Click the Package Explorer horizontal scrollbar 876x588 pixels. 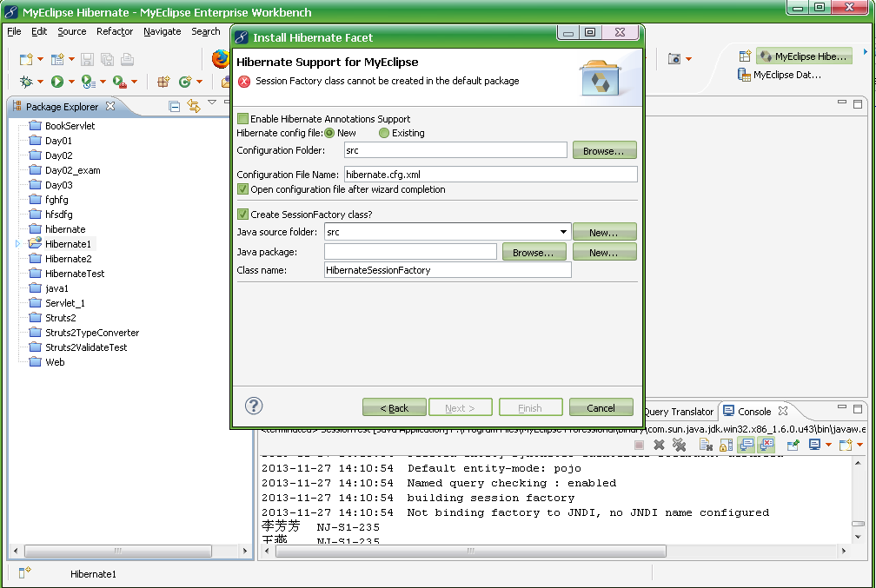(118, 551)
